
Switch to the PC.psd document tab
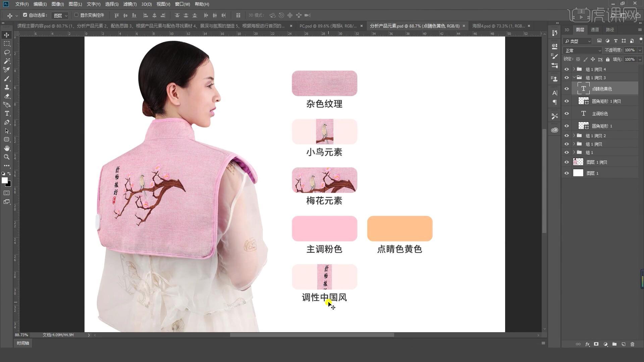tap(328, 26)
